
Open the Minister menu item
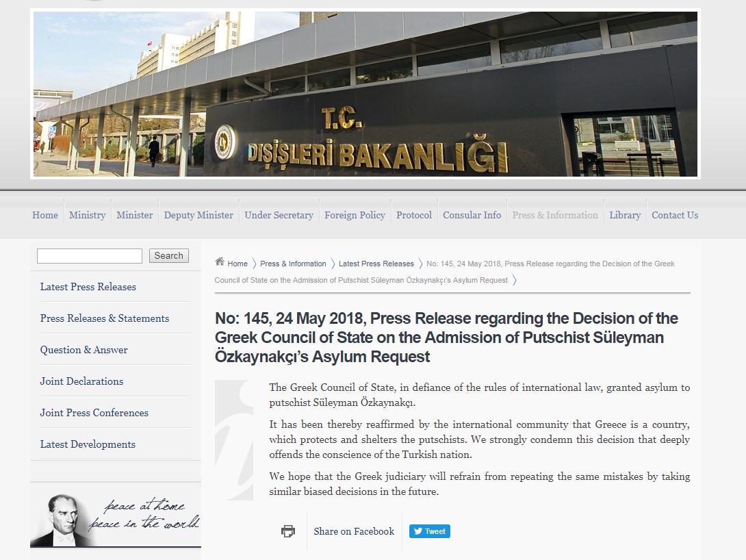click(x=135, y=215)
